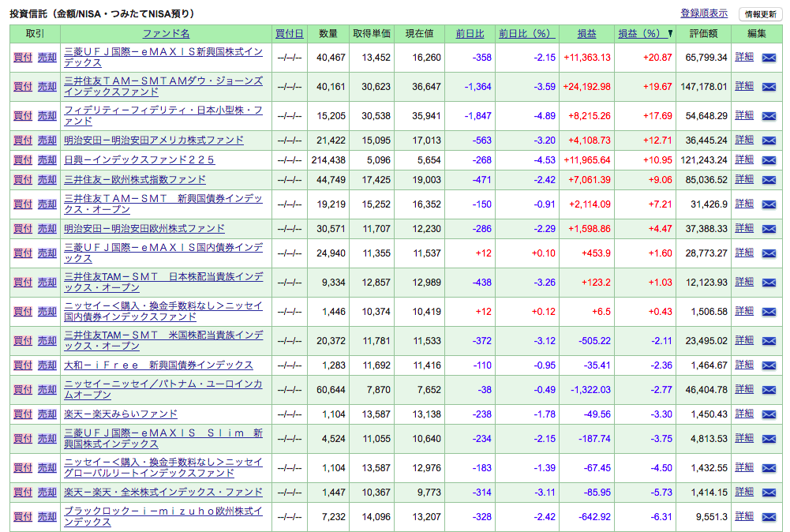Viewport: 790px width, 532px height.
Task: Click 売却 for ブラックロック i-mizuho欧州株式インデックス
Action: 47,517
